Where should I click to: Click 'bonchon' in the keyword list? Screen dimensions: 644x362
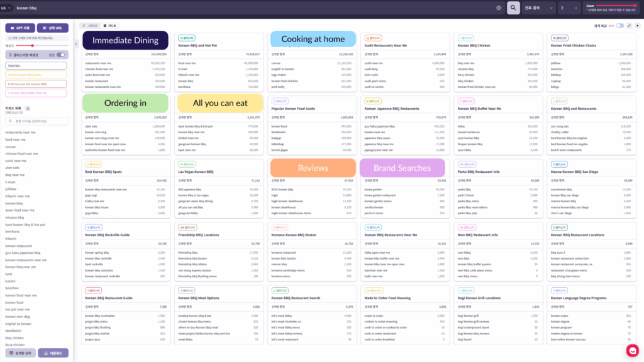[x=12, y=288]
